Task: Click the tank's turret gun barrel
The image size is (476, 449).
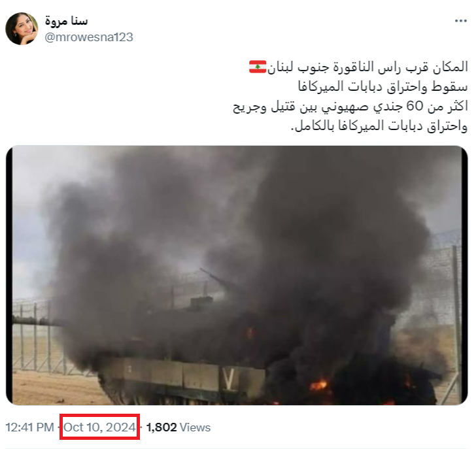Action: click(216, 276)
